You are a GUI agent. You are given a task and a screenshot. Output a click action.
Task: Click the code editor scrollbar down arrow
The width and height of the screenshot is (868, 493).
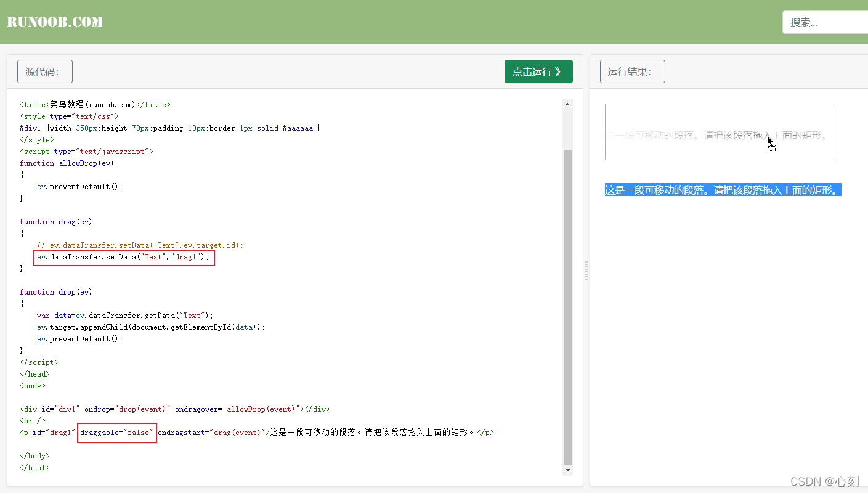pyautogui.click(x=568, y=470)
